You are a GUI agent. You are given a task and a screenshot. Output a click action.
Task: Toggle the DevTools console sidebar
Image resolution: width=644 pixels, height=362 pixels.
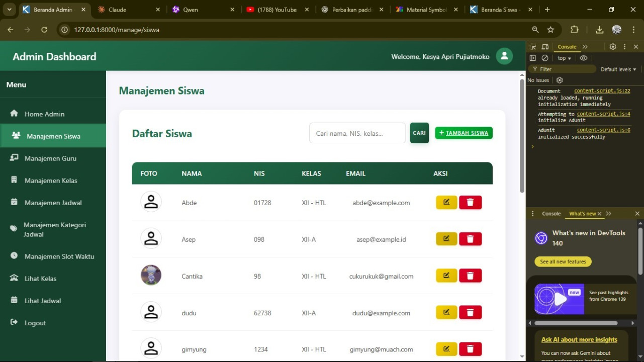tap(533, 58)
